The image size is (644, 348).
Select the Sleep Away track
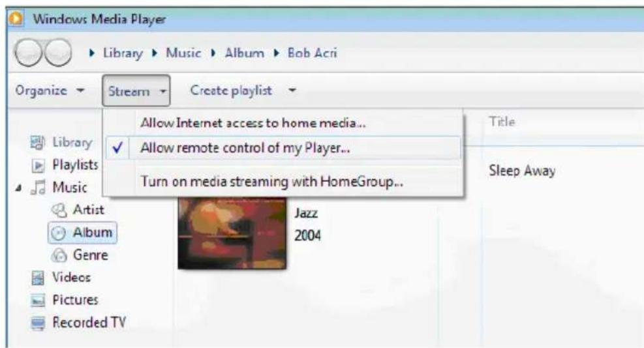point(522,170)
